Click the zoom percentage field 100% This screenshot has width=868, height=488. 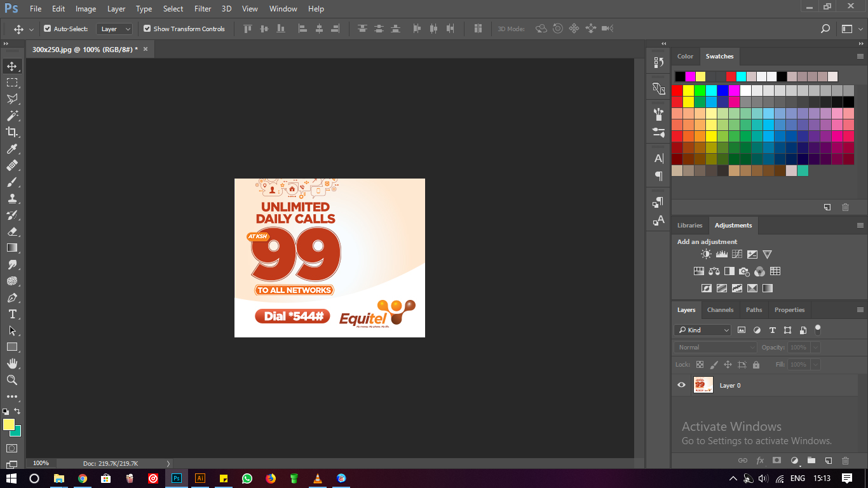41,464
